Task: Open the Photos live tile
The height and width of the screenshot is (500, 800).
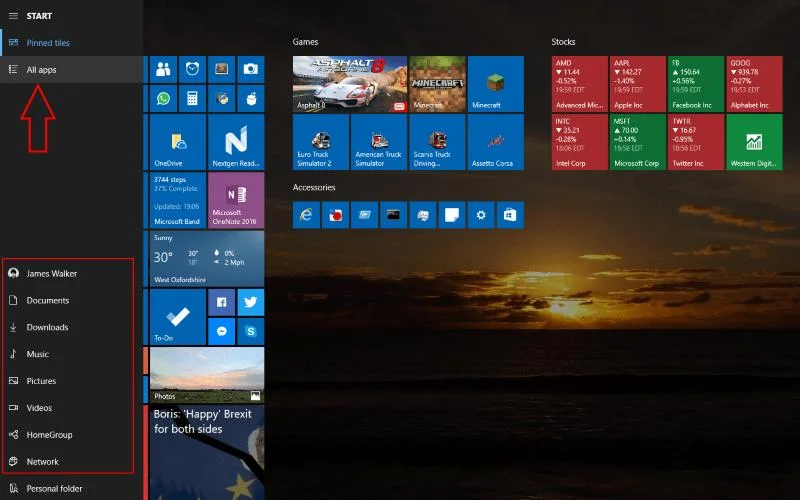Action: click(207, 375)
